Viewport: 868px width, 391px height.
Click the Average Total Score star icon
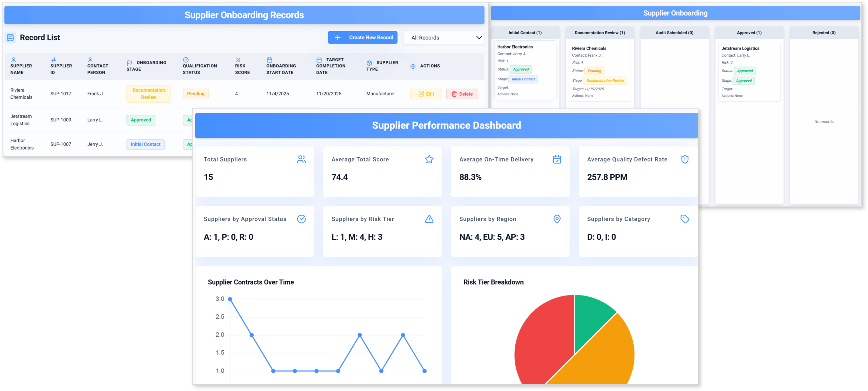pos(429,159)
